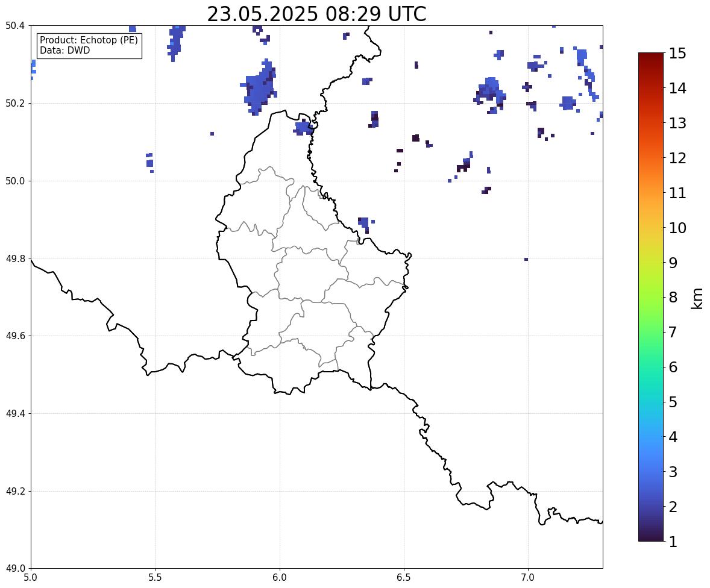This screenshot has height=588, width=710.
Task: Click the "km" colorbar unit label
Action: (697, 298)
